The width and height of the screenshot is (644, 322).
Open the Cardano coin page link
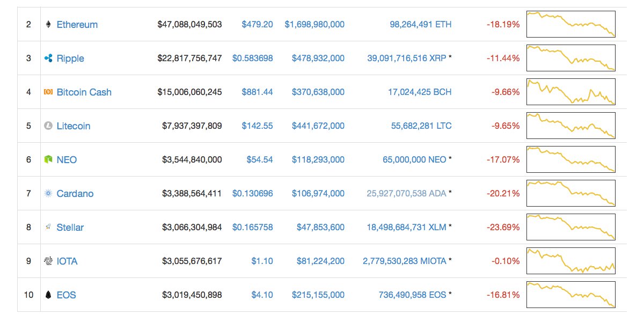pyautogui.click(x=75, y=193)
